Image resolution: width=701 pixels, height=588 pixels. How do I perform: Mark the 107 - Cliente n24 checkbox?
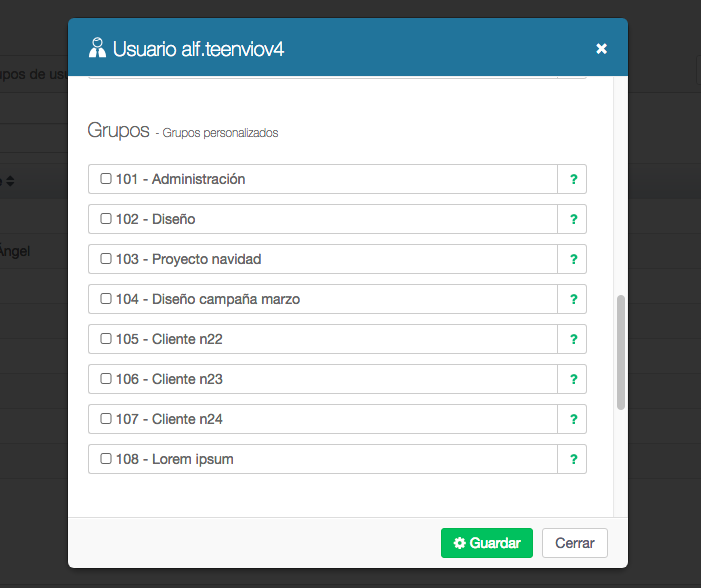tap(106, 419)
